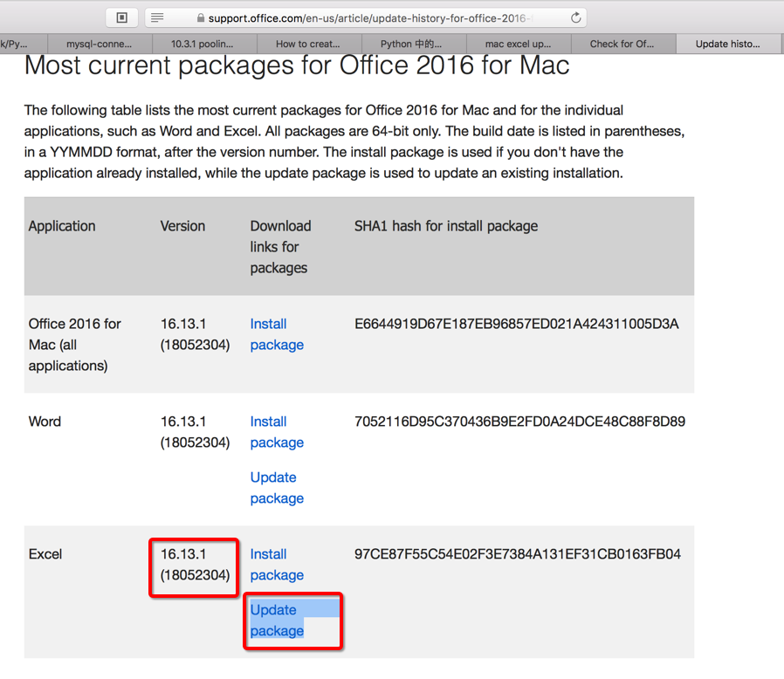Open Excel Update package link
The width and height of the screenshot is (784, 679).
tap(277, 621)
